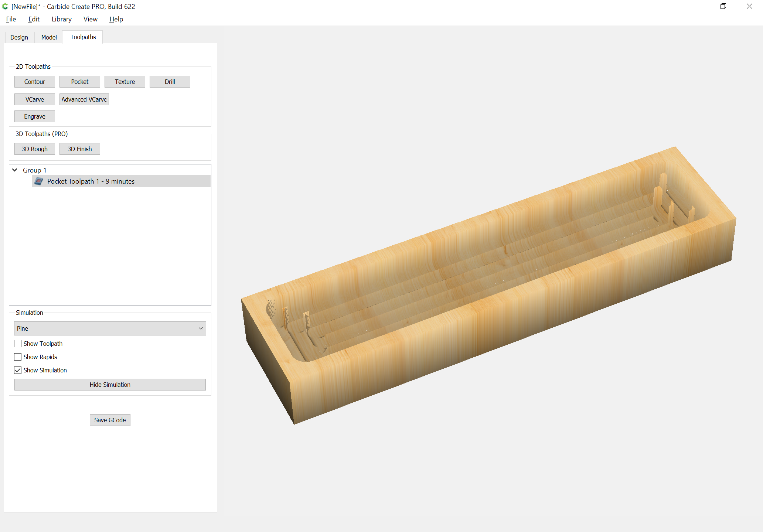The width and height of the screenshot is (763, 532).
Task: Open the Pine material dropdown
Action: (x=110, y=328)
